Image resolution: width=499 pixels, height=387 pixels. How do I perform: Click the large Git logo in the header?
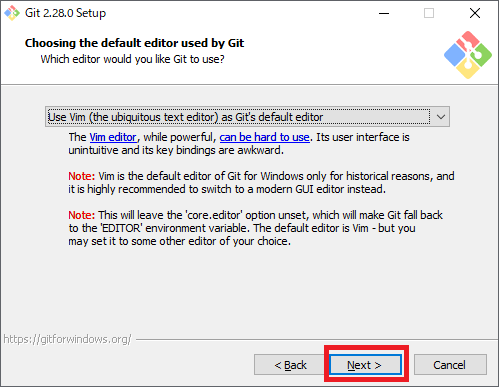(x=468, y=55)
